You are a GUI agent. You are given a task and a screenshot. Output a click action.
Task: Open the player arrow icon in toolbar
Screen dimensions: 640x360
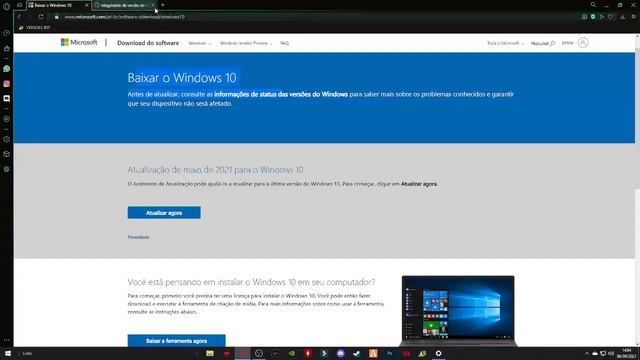pyautogui.click(x=602, y=17)
